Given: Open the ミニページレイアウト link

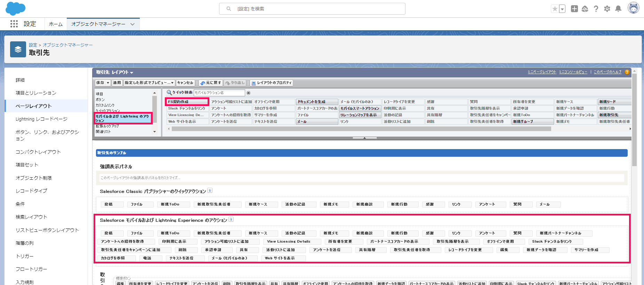Looking at the screenshot, I should click(x=542, y=72).
